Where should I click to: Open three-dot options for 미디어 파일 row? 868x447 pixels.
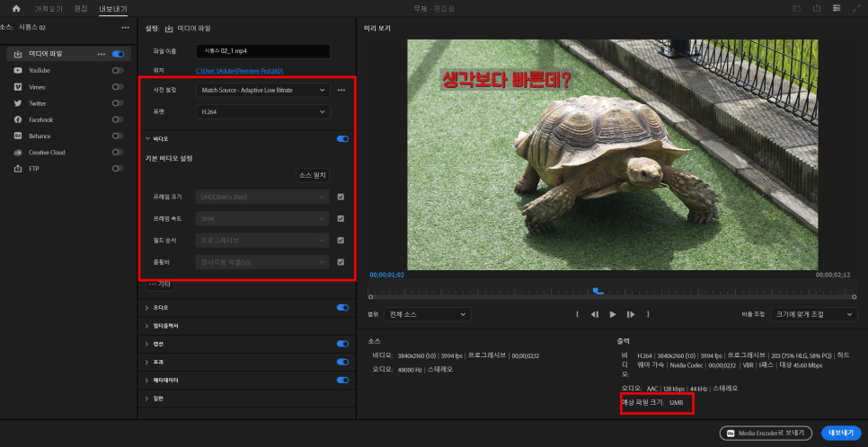pos(102,54)
